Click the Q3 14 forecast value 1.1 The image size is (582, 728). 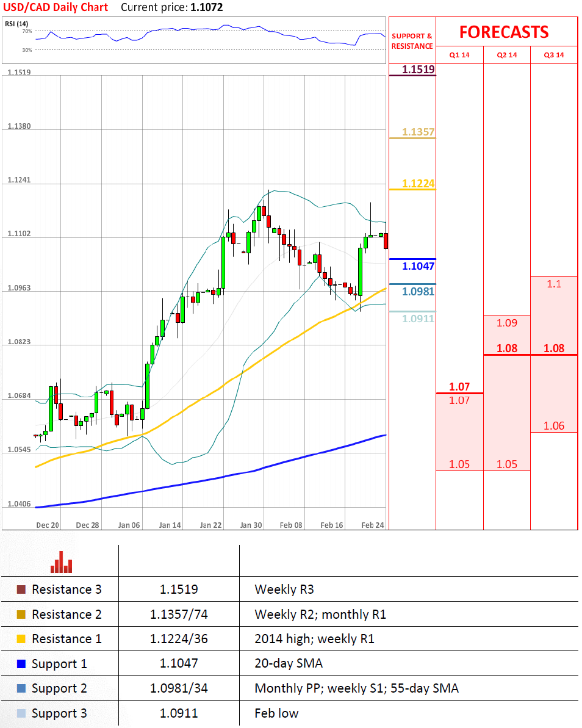pyautogui.click(x=553, y=284)
